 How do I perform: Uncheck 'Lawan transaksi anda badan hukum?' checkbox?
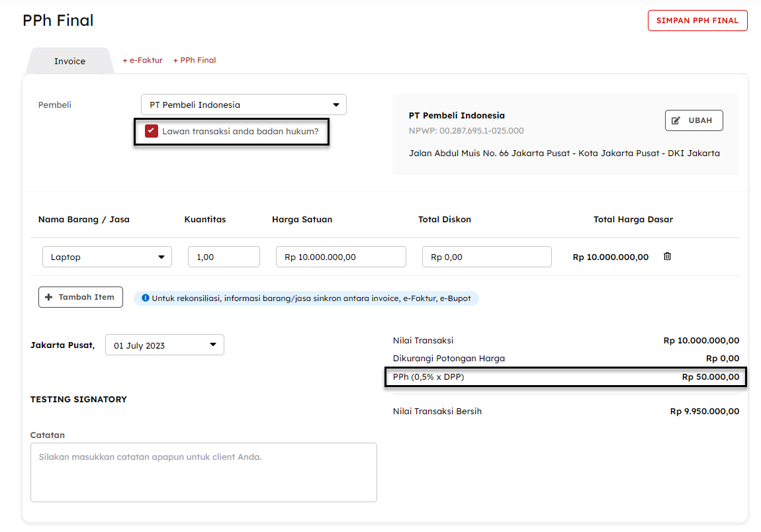pyautogui.click(x=152, y=131)
